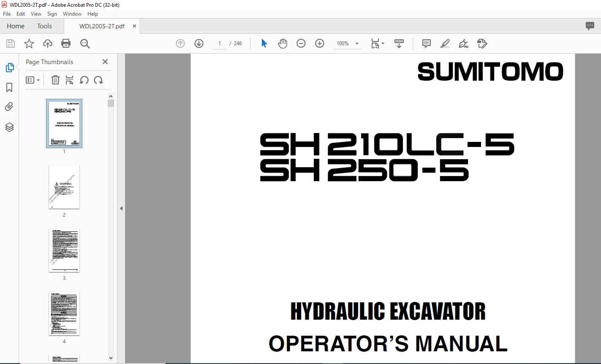The height and width of the screenshot is (364, 601).
Task: Select the highlight text tool
Action: click(445, 43)
